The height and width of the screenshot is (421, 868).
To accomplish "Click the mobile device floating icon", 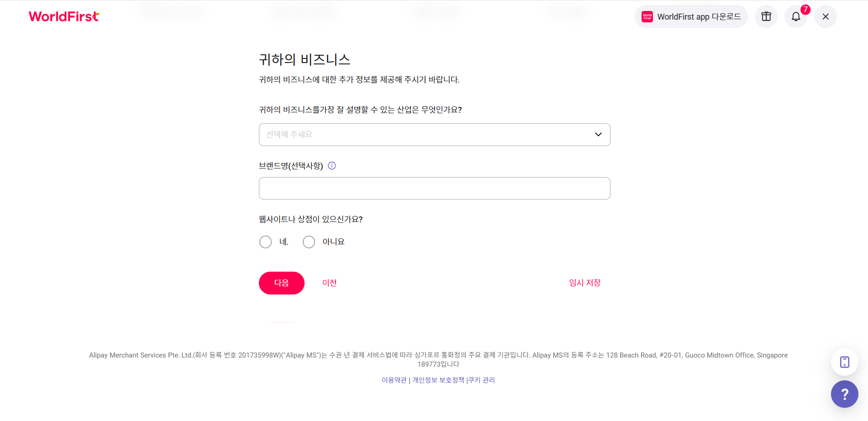I will (845, 362).
